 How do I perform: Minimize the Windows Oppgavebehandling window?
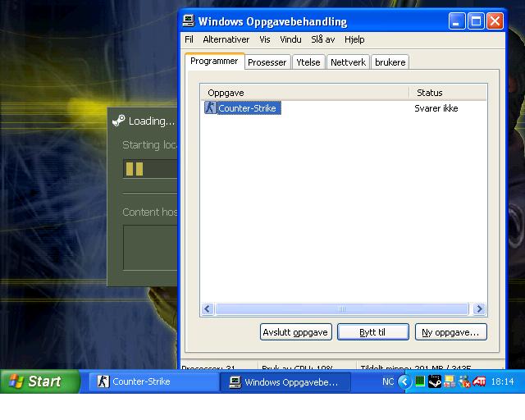click(x=457, y=21)
